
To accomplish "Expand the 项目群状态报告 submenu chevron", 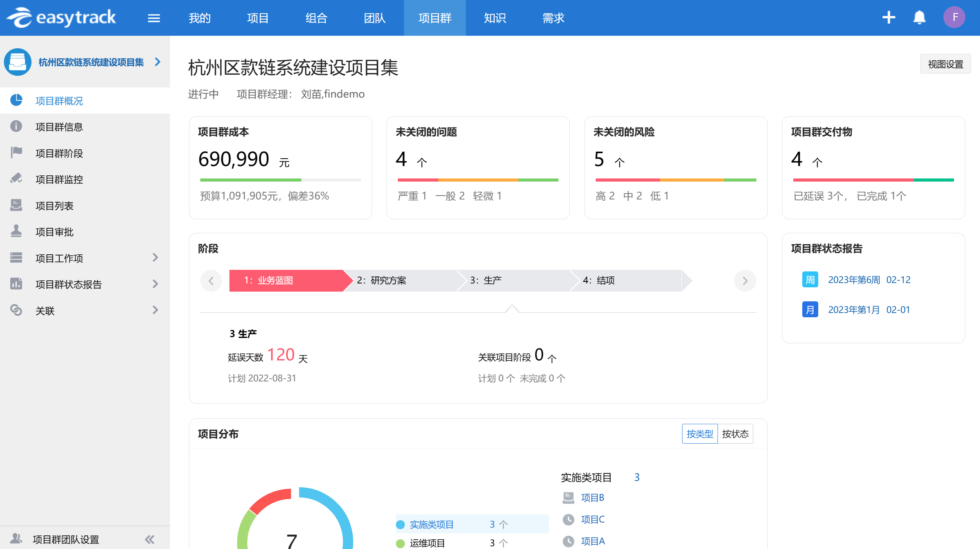I will (155, 284).
